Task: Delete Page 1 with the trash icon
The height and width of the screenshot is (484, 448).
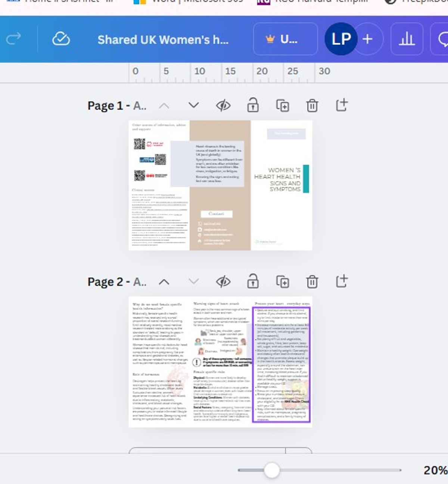Action: click(312, 106)
